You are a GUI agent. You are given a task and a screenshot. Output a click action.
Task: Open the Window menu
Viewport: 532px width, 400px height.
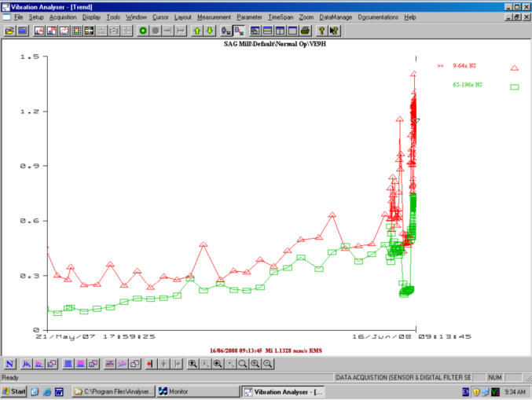136,17
